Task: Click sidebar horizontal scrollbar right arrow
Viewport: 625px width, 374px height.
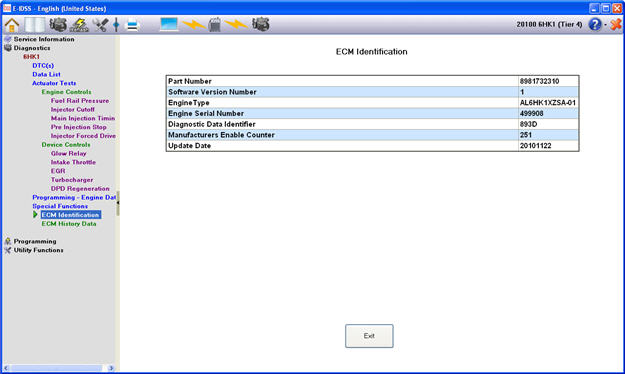Action: coord(111,368)
